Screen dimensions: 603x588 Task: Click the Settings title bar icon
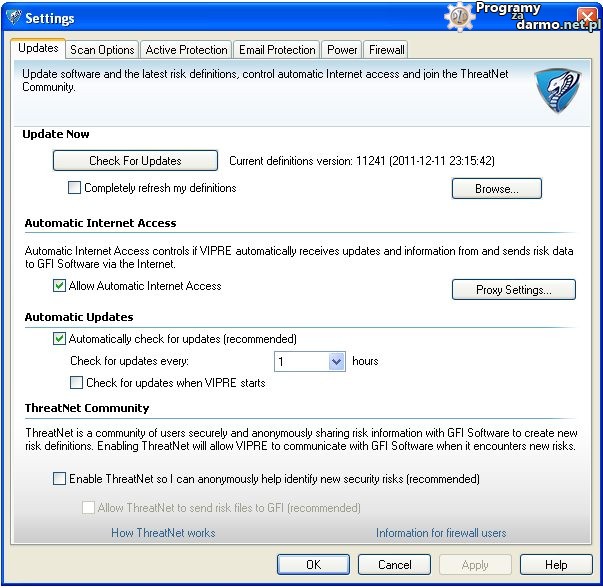point(13,18)
